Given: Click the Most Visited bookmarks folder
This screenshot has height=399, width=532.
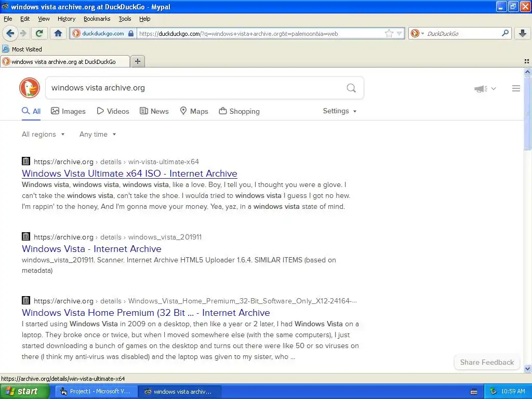Looking at the screenshot, I should tap(22, 49).
